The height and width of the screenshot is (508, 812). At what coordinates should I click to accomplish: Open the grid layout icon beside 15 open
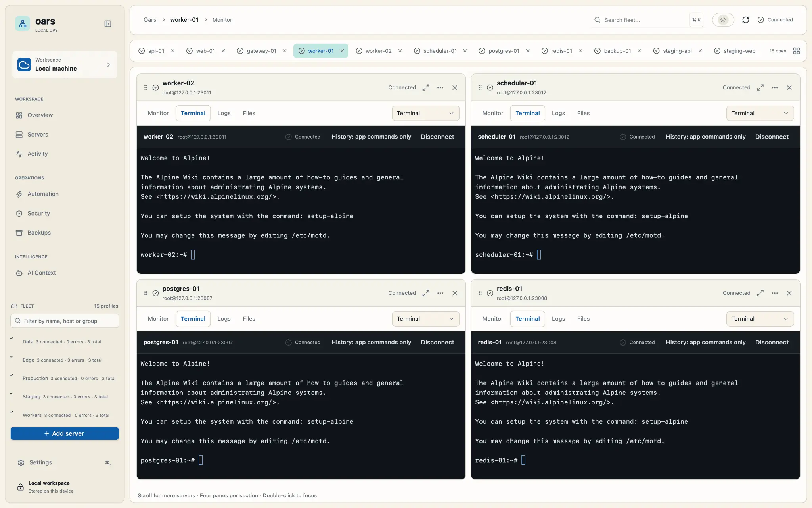point(796,51)
